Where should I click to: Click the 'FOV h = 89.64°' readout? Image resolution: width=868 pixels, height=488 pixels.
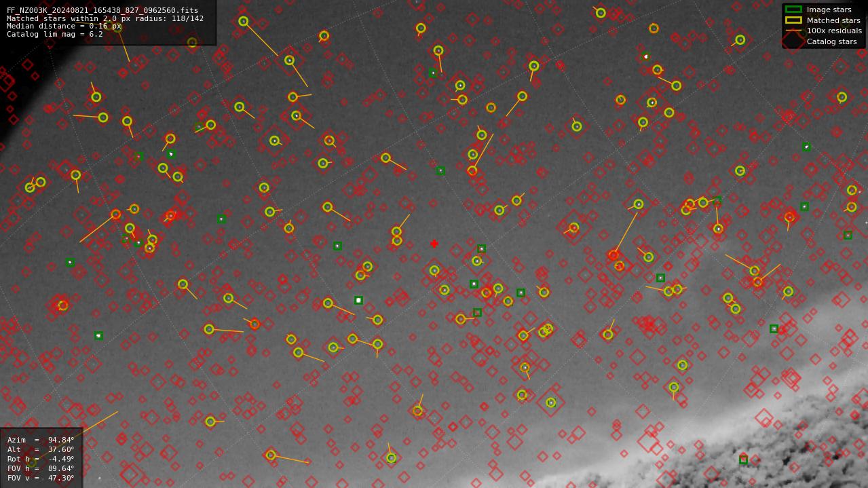point(41,468)
